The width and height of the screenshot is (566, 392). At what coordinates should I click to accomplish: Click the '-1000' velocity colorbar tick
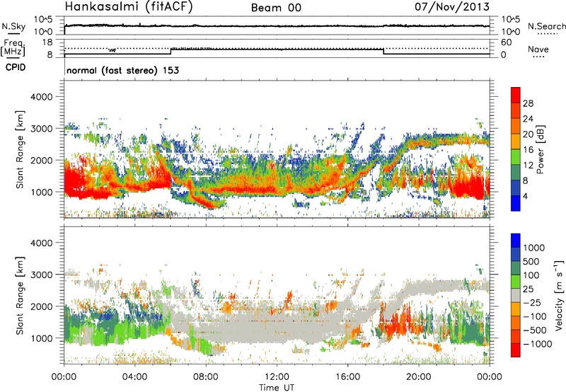coord(538,344)
